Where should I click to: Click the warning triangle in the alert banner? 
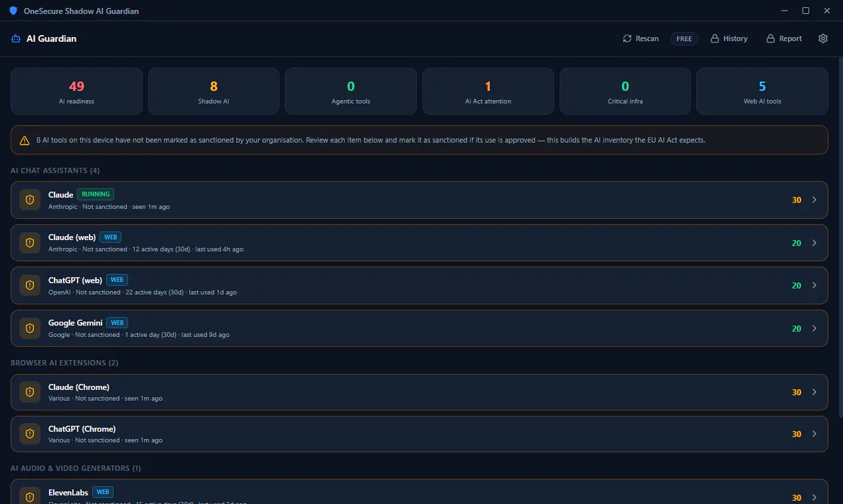tap(25, 141)
